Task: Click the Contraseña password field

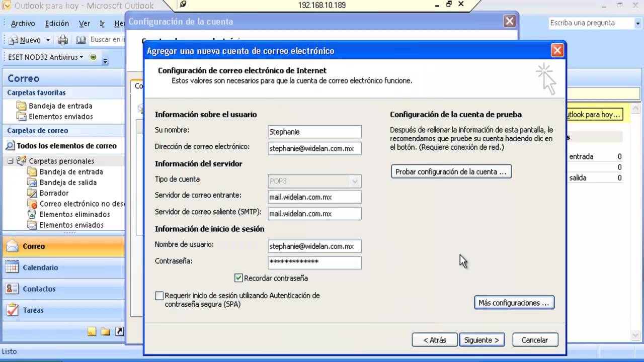Action: coord(314,262)
